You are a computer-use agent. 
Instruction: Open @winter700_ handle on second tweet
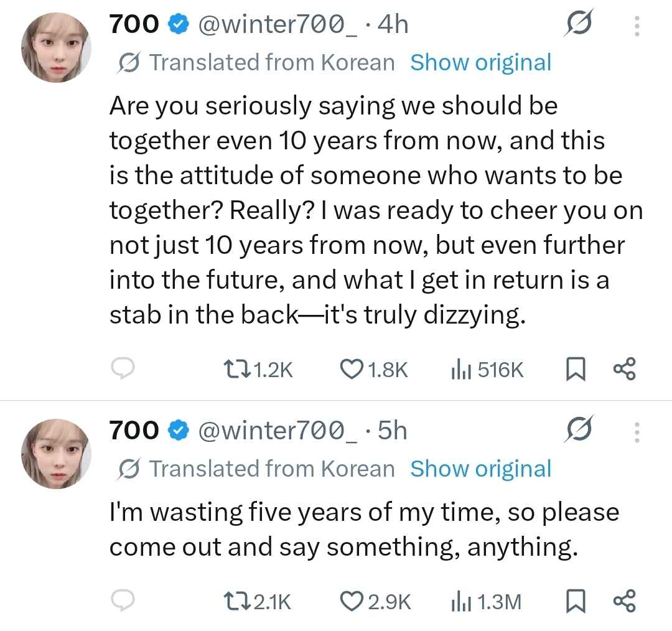(277, 431)
